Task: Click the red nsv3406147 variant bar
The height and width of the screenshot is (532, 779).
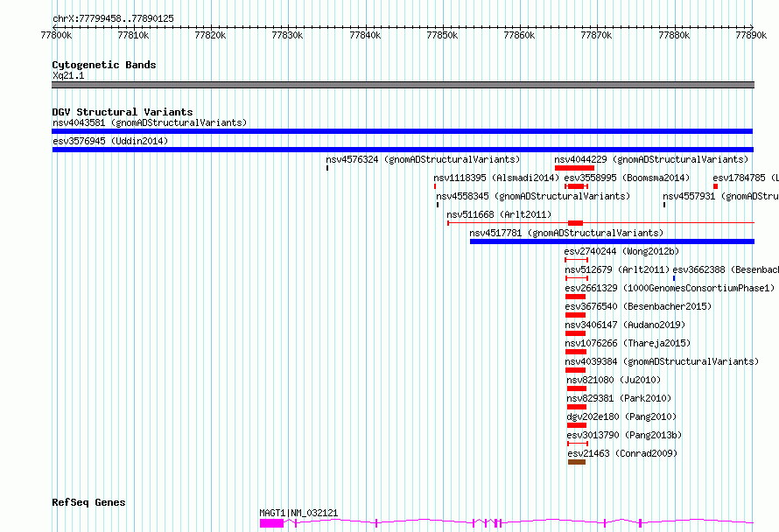Action: (575, 333)
